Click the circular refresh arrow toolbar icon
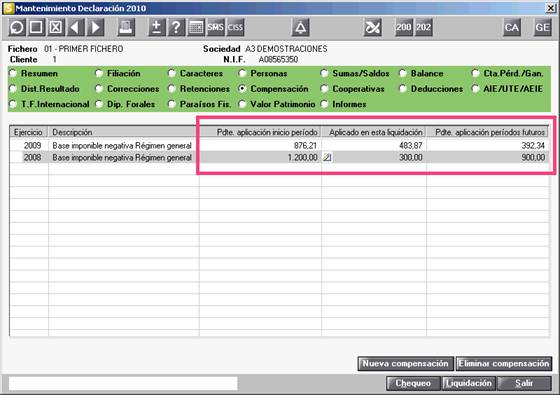The image size is (560, 395). pyautogui.click(x=17, y=27)
